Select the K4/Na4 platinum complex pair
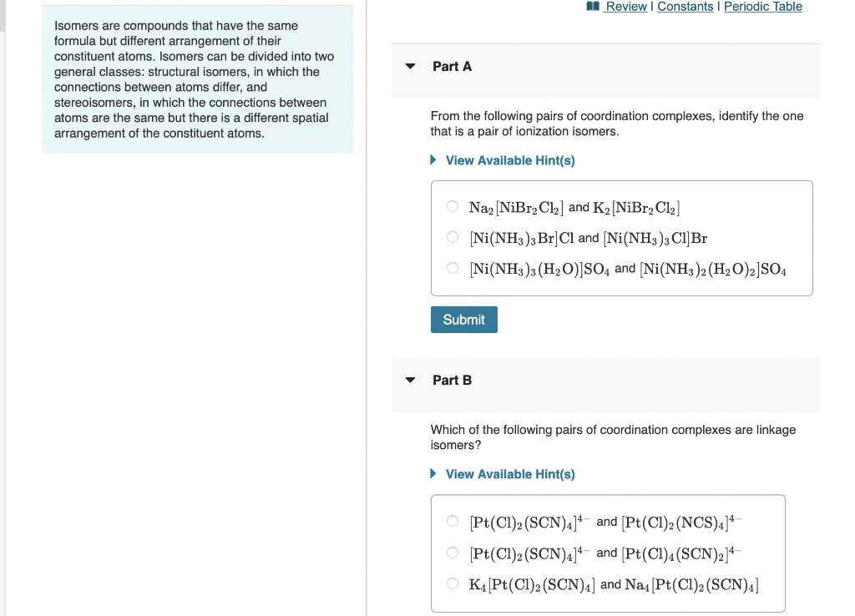 [452, 583]
